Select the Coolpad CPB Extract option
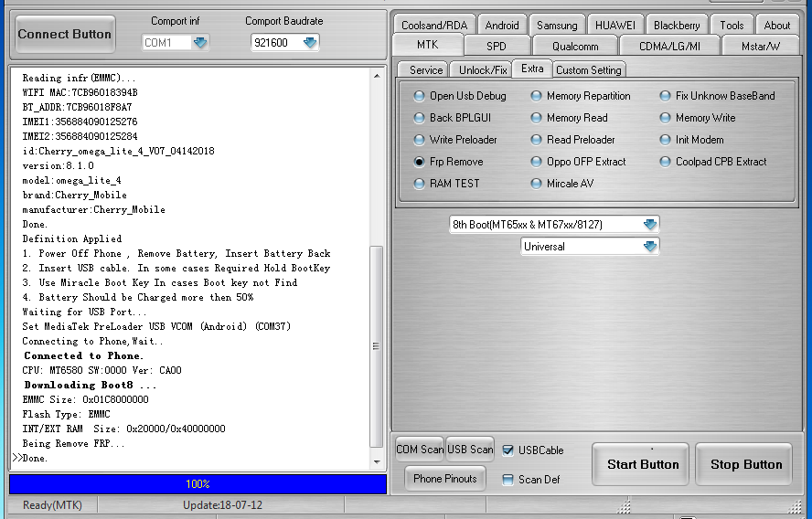The width and height of the screenshot is (812, 519). click(713, 162)
